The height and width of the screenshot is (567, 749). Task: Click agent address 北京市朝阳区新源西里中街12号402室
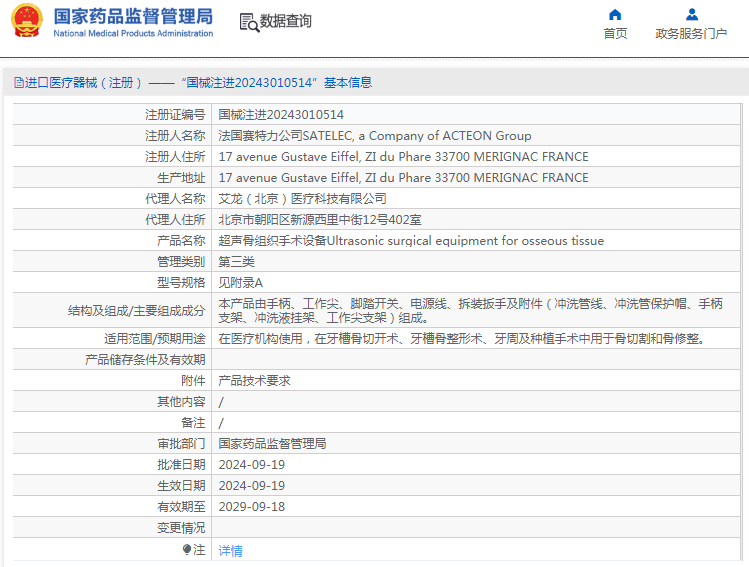point(320,220)
